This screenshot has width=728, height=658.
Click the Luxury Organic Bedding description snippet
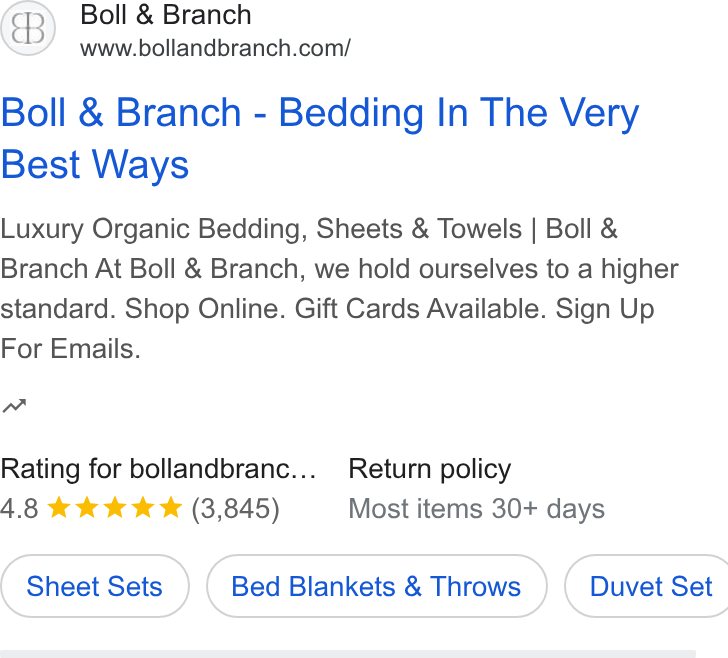point(339,288)
